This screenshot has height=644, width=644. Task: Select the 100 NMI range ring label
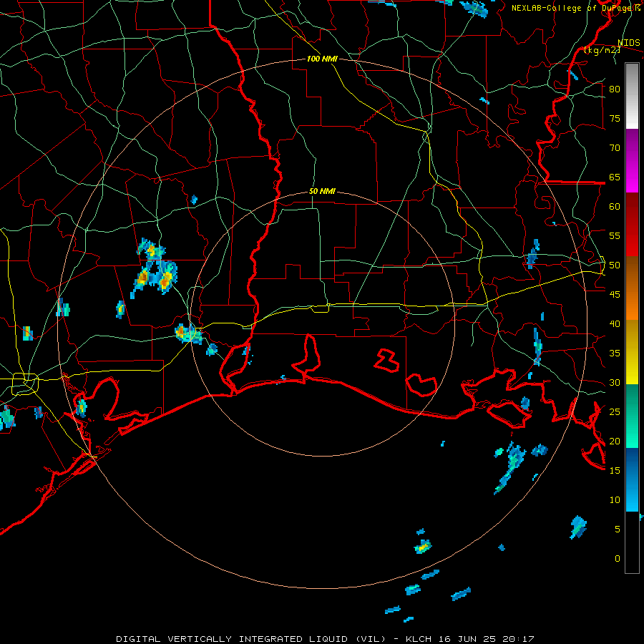[323, 59]
